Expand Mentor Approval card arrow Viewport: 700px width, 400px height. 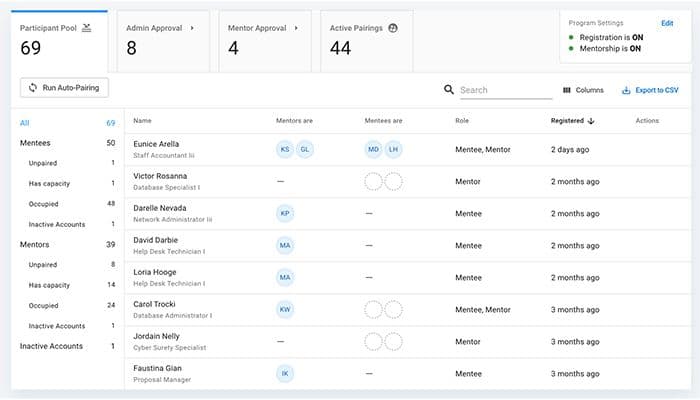296,28
